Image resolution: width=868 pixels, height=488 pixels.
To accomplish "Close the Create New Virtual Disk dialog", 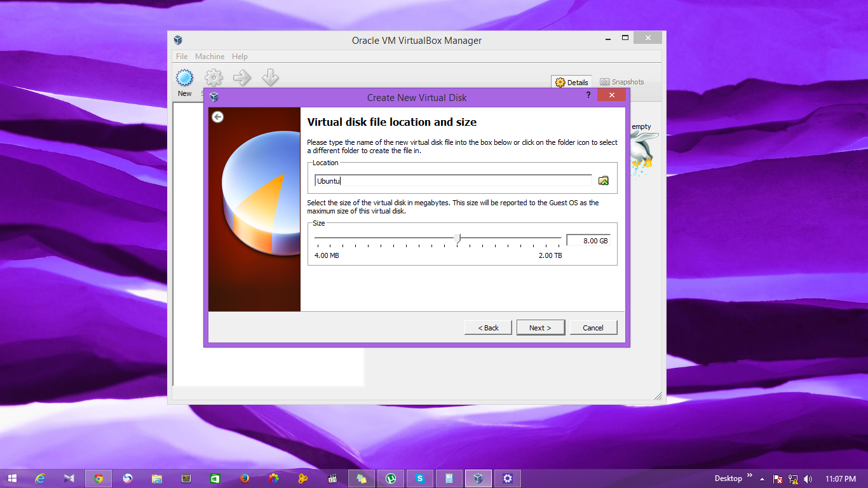I will [x=611, y=95].
